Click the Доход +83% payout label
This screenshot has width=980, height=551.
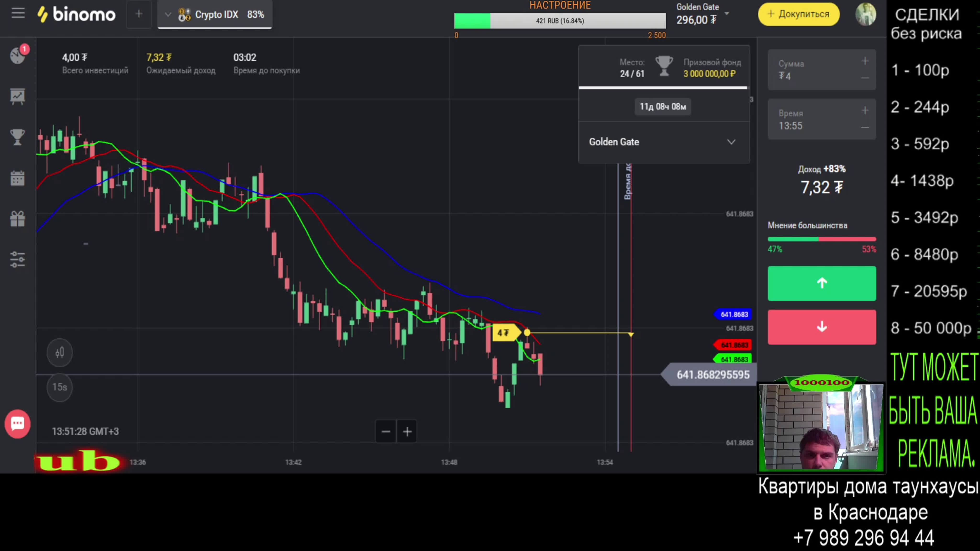pos(822,169)
